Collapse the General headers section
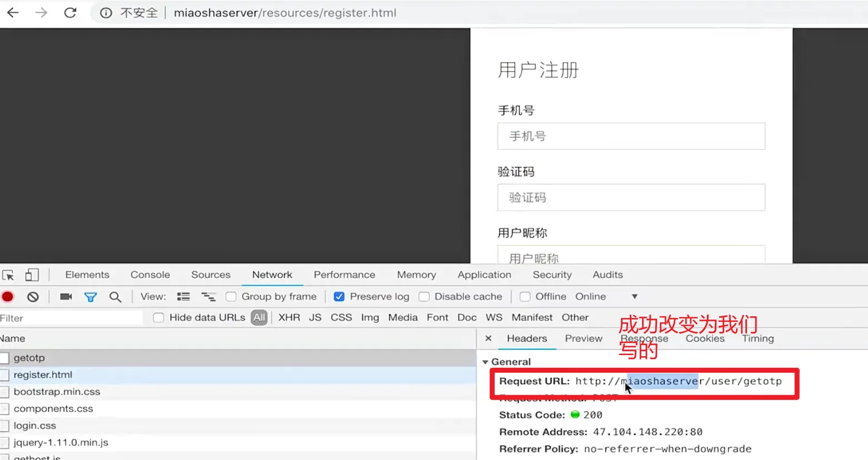This screenshot has width=868, height=460. (485, 362)
